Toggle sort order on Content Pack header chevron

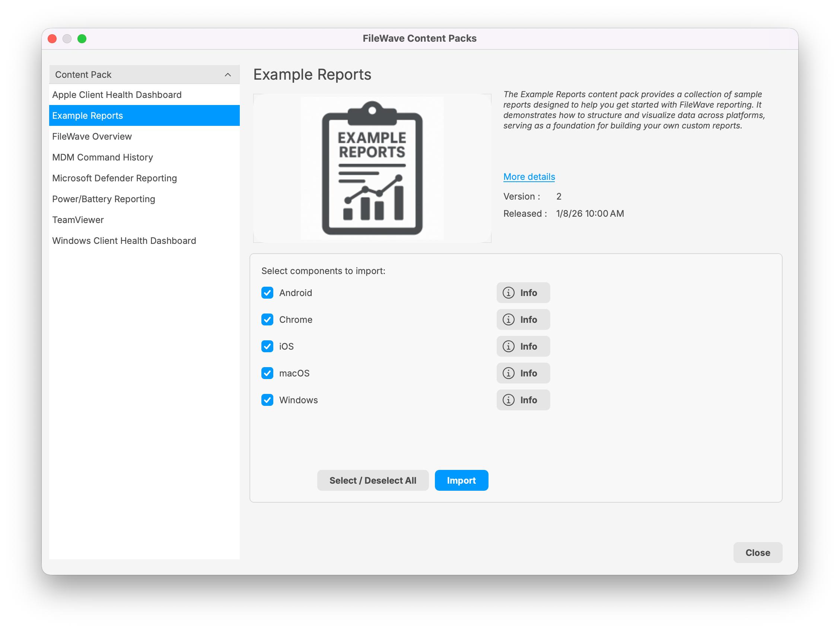pos(228,75)
